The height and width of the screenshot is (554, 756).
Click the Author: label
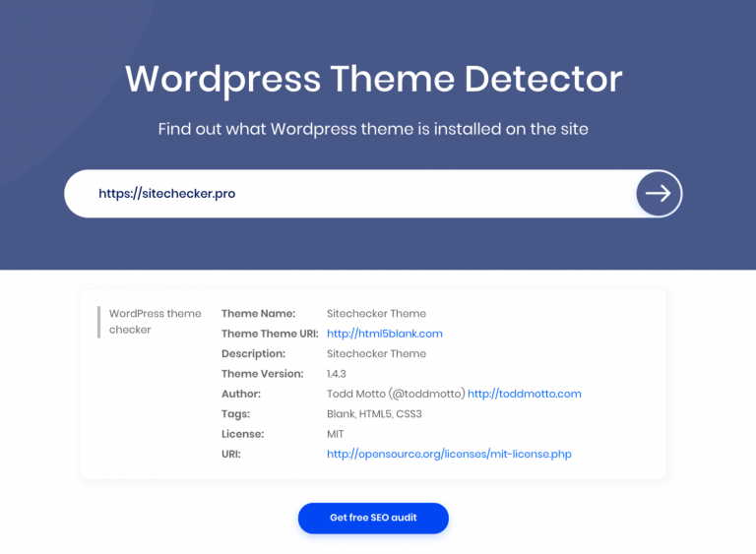tap(241, 394)
